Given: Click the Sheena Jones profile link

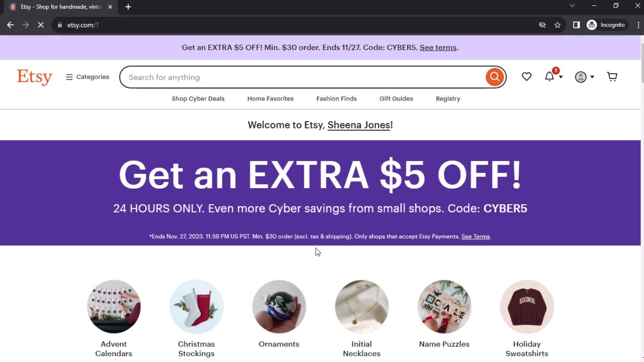Looking at the screenshot, I should coord(358,125).
